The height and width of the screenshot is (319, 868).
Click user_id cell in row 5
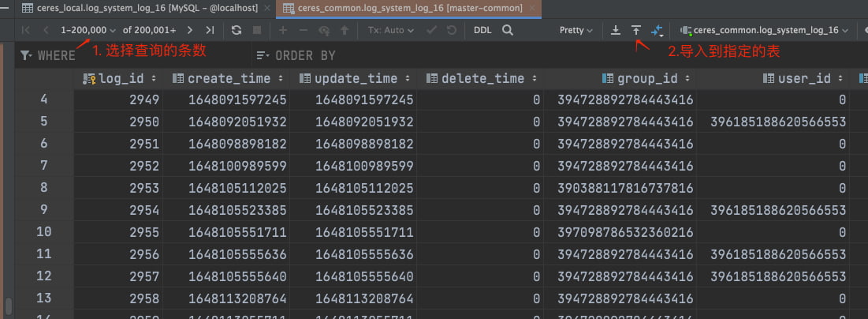coord(773,122)
